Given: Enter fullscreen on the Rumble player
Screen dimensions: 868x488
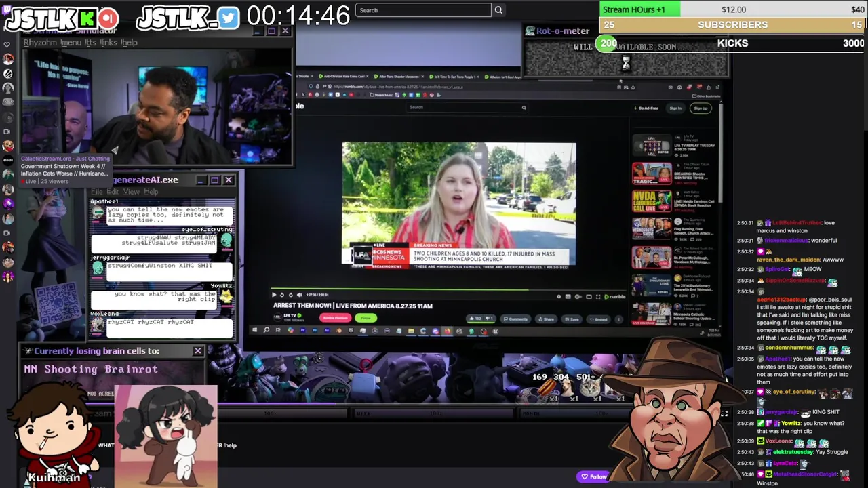Looking at the screenshot, I should 598,296.
